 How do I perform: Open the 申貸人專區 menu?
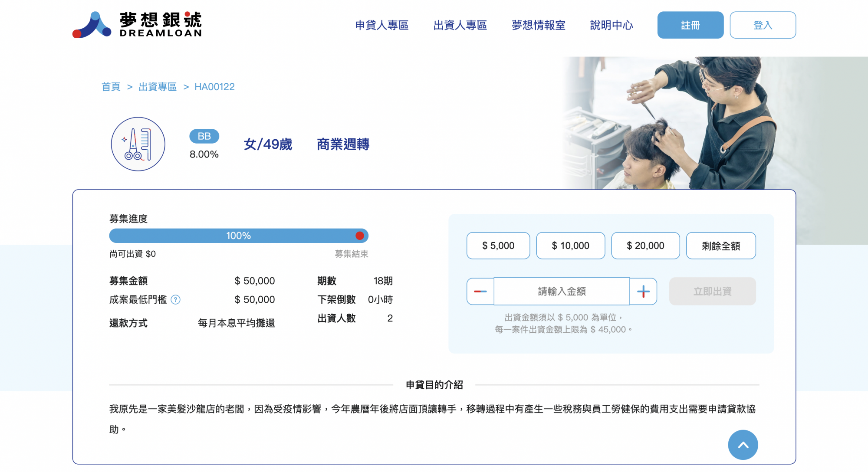coord(382,25)
